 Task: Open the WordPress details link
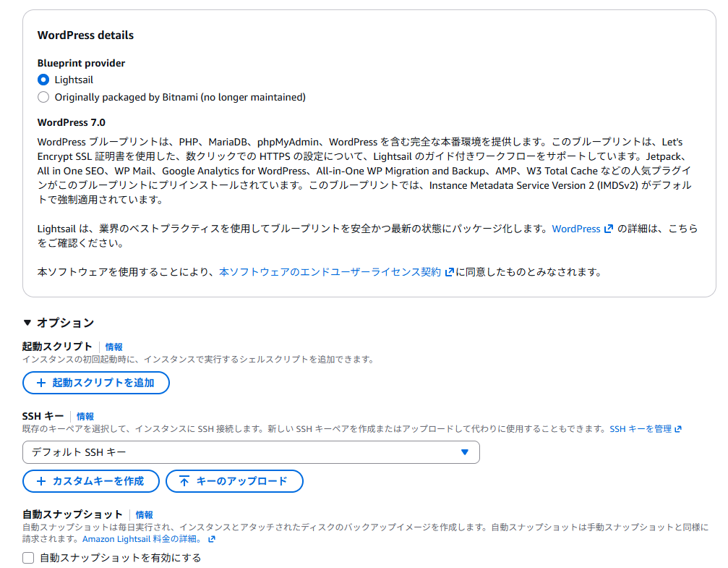[575, 229]
